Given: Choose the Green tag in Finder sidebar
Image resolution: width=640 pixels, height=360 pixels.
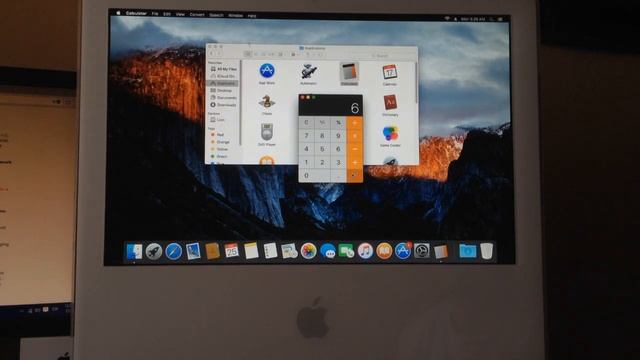Looking at the screenshot, I should 220,156.
